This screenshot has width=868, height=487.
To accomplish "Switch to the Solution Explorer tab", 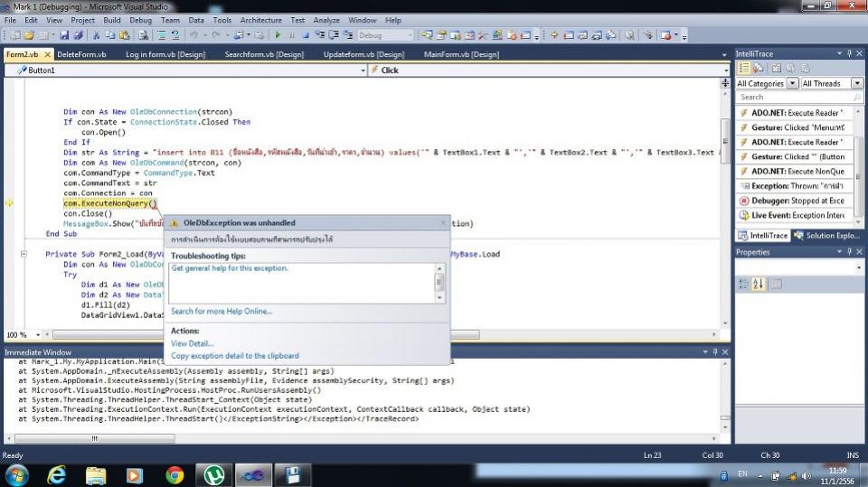I will (827, 236).
